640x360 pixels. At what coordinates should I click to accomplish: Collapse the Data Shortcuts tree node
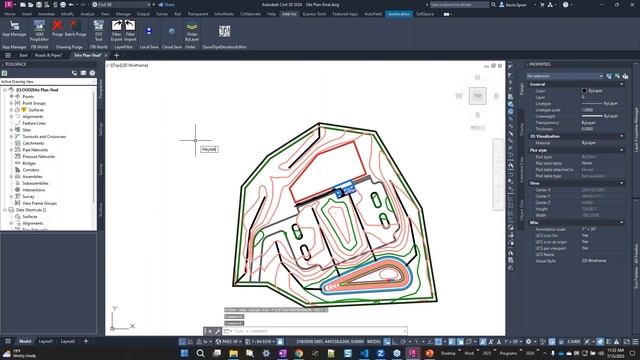coord(5,210)
